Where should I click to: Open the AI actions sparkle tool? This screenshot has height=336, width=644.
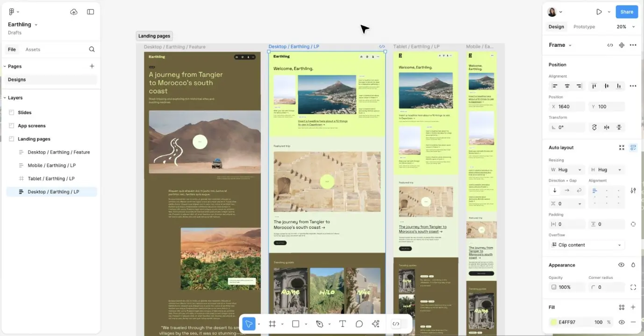click(x=376, y=324)
